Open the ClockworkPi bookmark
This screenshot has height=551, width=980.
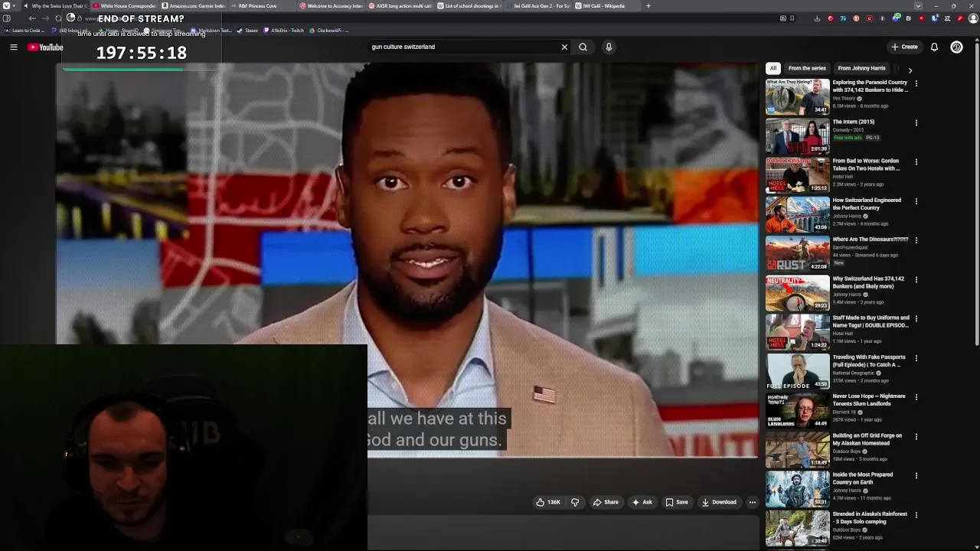click(x=329, y=31)
